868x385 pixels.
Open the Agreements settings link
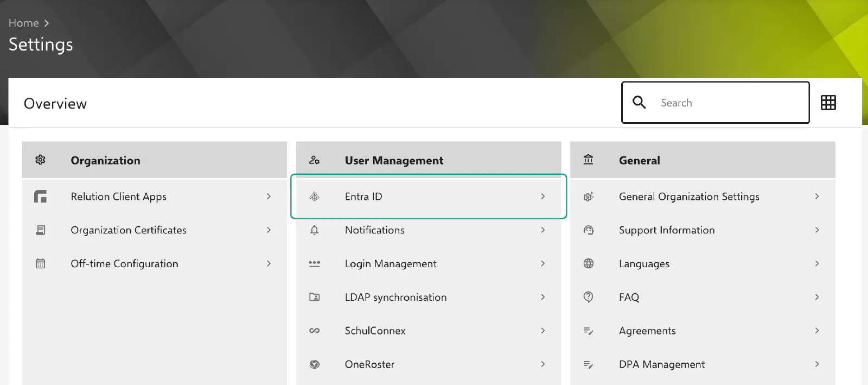pyautogui.click(x=703, y=331)
